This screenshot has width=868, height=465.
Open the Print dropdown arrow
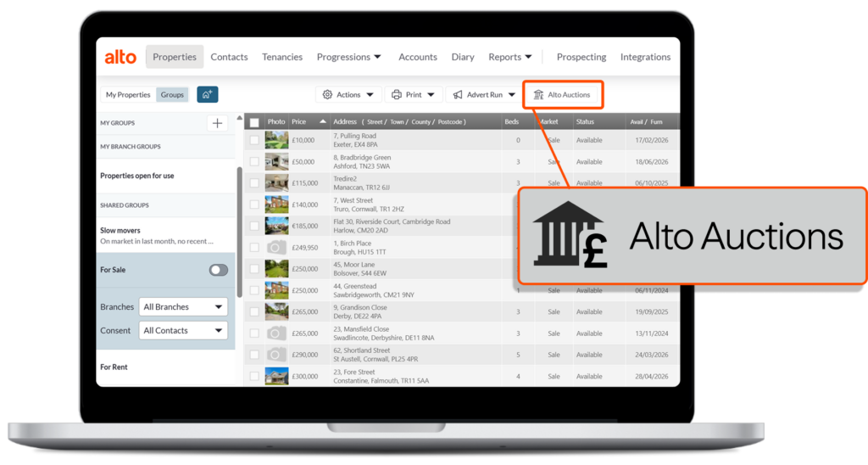tap(431, 95)
